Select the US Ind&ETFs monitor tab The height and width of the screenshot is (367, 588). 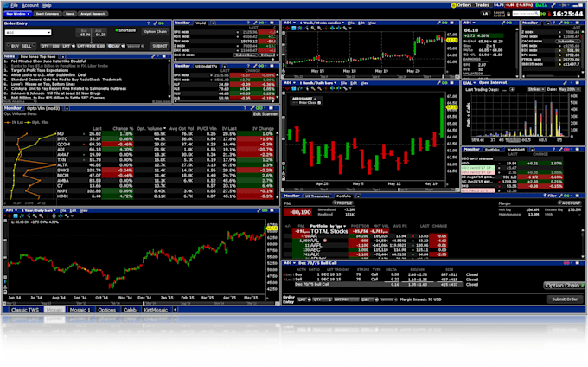click(x=207, y=66)
